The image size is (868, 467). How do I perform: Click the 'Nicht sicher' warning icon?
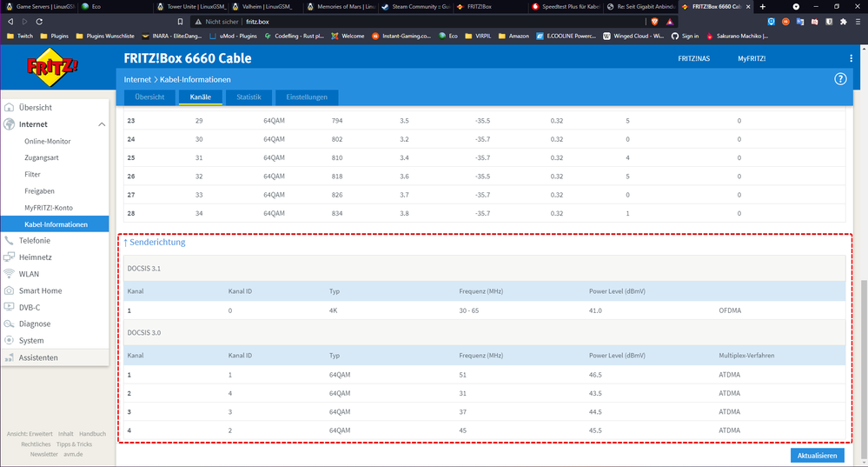[x=198, y=22]
